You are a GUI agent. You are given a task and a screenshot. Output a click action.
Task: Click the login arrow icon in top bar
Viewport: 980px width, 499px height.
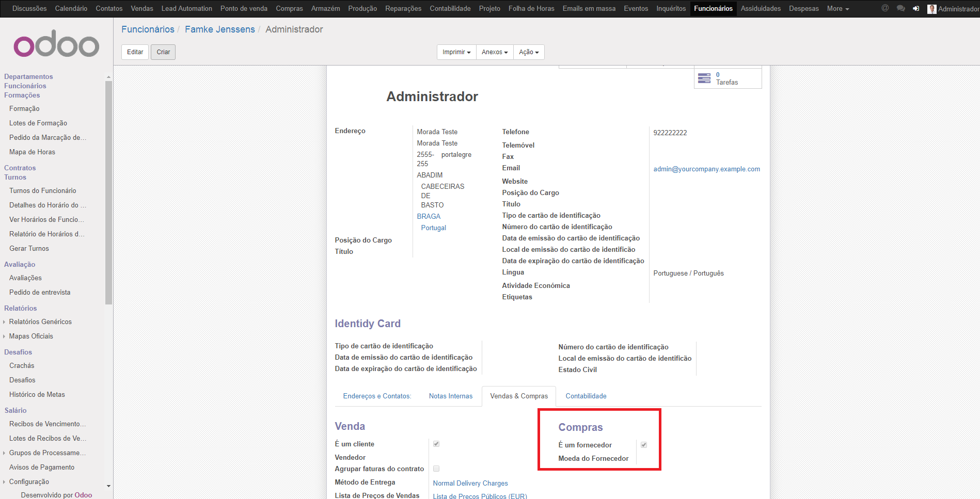(x=916, y=9)
